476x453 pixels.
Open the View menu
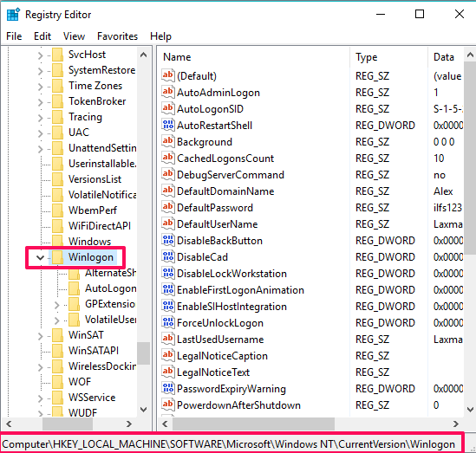pyautogui.click(x=74, y=36)
